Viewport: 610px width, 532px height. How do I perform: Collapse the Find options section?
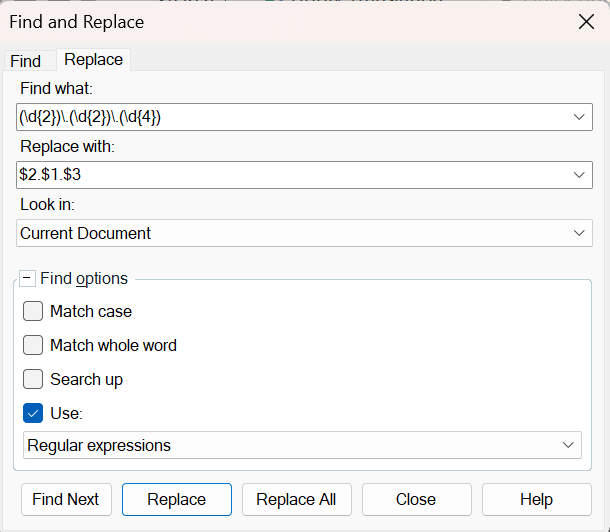click(x=27, y=279)
